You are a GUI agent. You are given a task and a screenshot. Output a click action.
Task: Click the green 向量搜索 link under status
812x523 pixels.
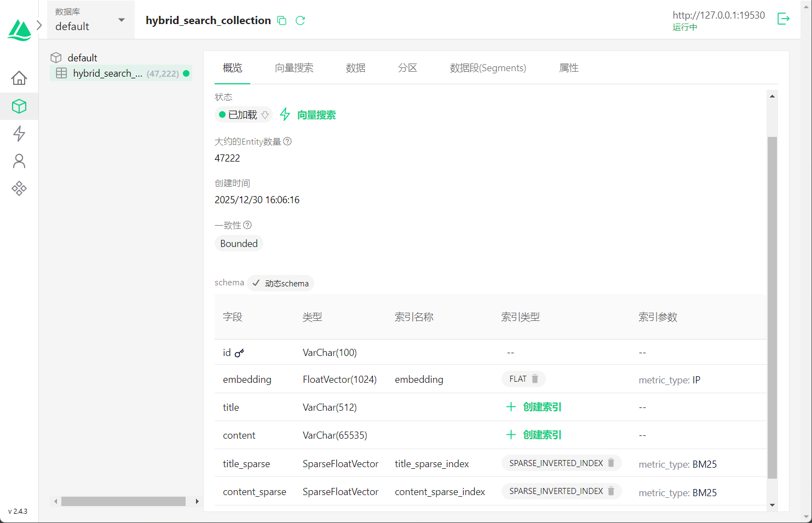click(316, 115)
